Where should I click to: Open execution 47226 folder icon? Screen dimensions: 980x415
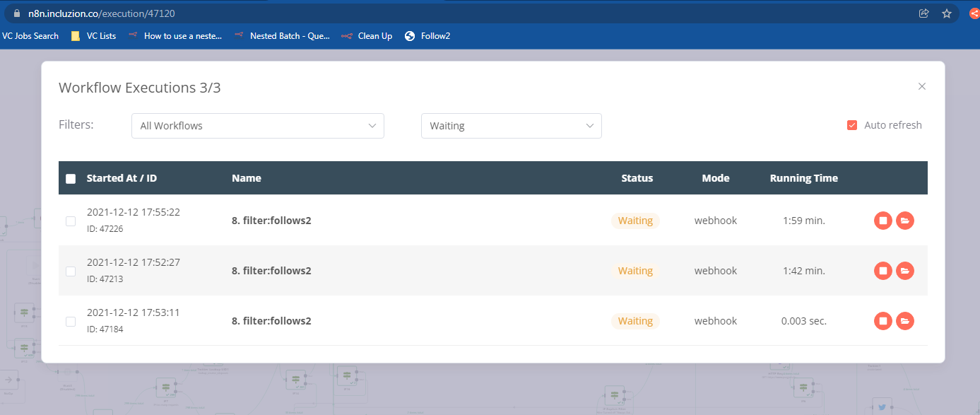click(x=904, y=221)
